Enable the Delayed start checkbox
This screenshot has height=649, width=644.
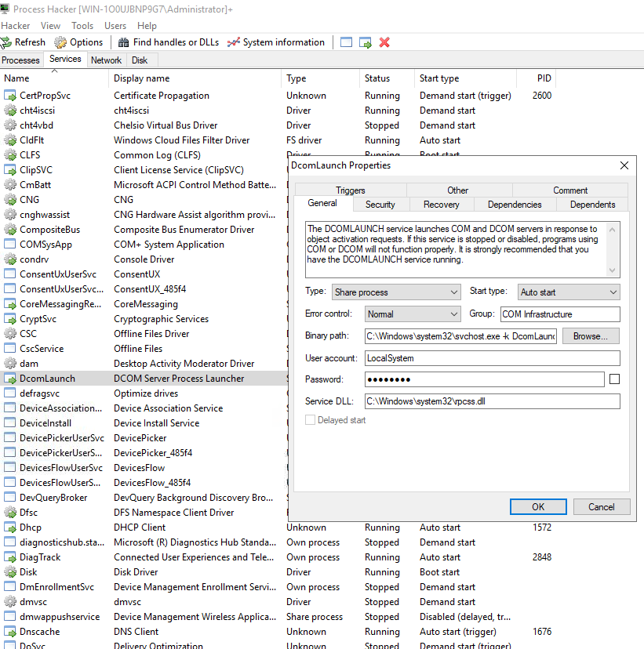point(311,420)
